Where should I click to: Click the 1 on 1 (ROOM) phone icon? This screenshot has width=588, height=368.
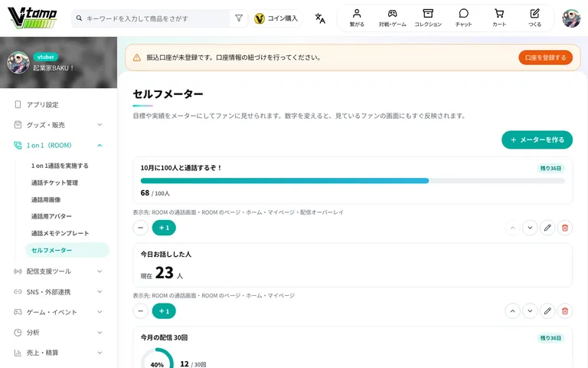click(18, 146)
